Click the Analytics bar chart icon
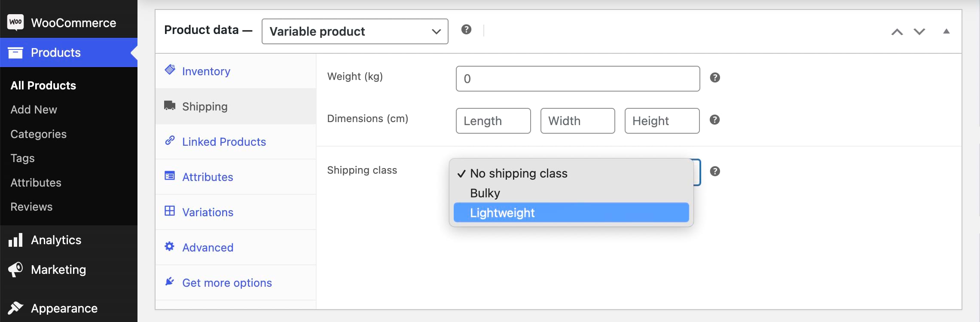Image resolution: width=980 pixels, height=322 pixels. click(15, 239)
